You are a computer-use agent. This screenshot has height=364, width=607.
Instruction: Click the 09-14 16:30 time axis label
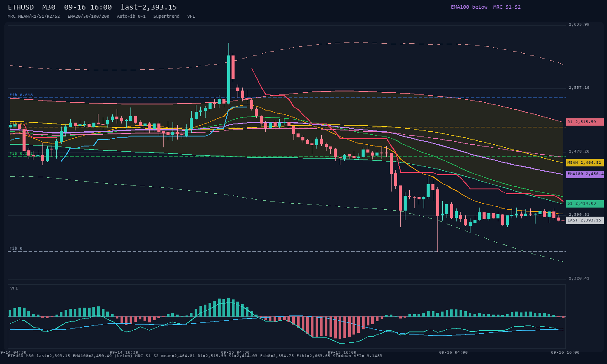pos(124,352)
